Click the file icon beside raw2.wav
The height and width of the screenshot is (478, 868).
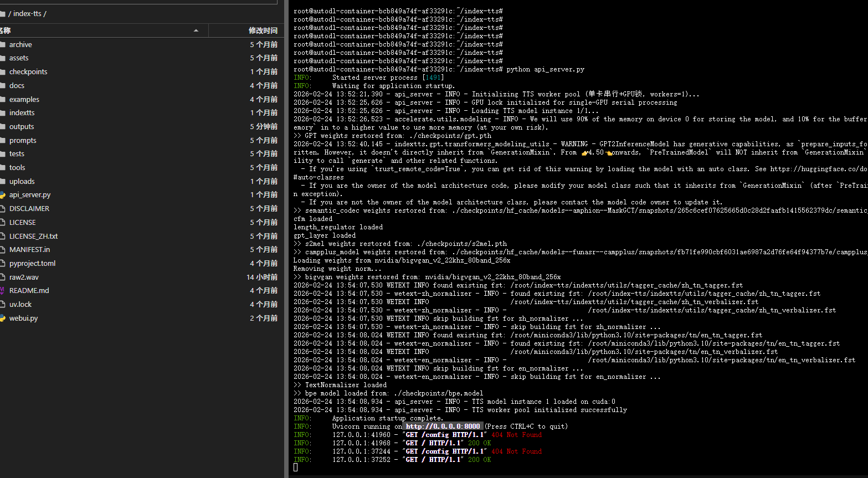(2, 277)
